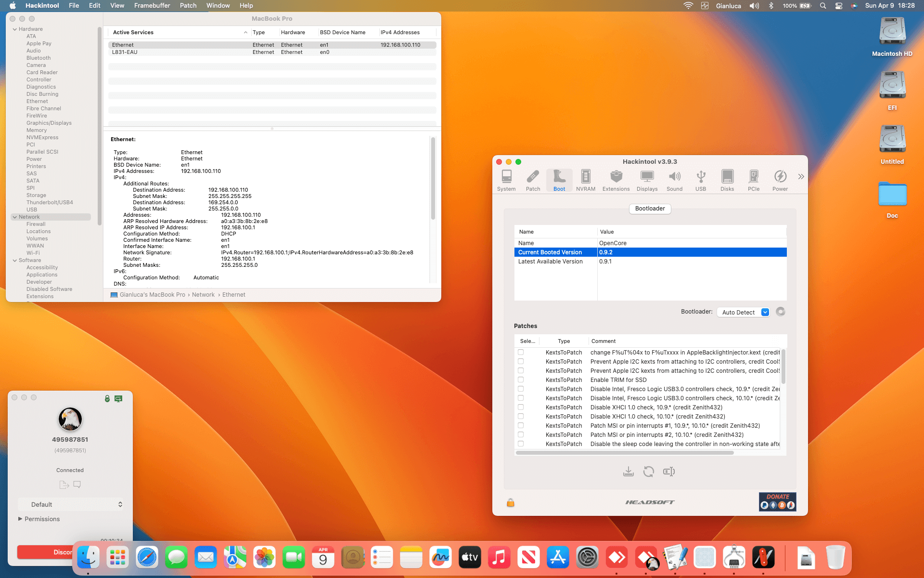Image resolution: width=924 pixels, height=578 pixels.
Task: Select the Patch MSI or pin interrupts #1 checkbox
Action: [x=521, y=425]
